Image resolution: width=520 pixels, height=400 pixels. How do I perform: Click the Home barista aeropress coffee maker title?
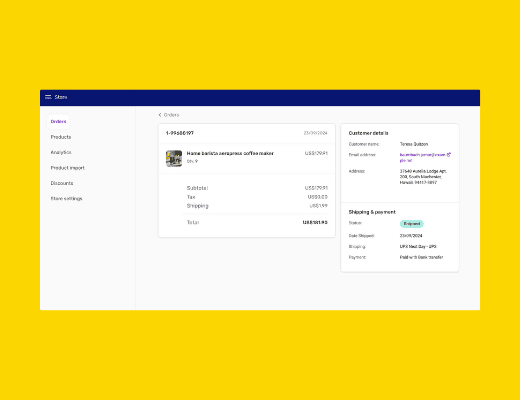[230, 153]
